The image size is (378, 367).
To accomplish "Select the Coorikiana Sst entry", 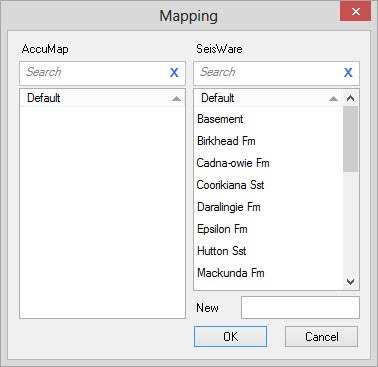I will [268, 185].
